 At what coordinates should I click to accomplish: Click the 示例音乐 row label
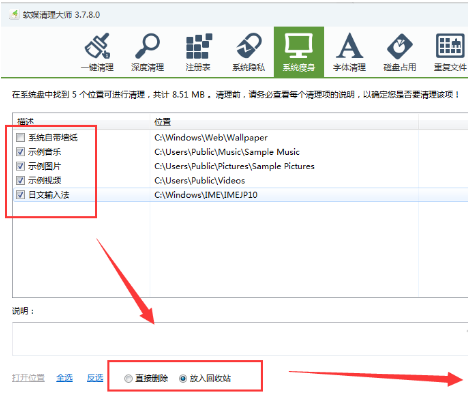click(x=44, y=152)
